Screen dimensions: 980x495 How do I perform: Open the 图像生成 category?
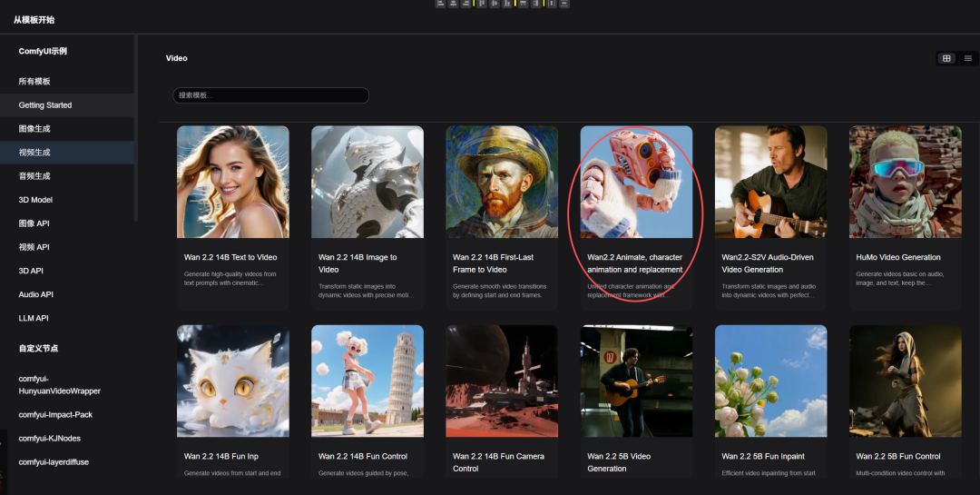(x=67, y=129)
